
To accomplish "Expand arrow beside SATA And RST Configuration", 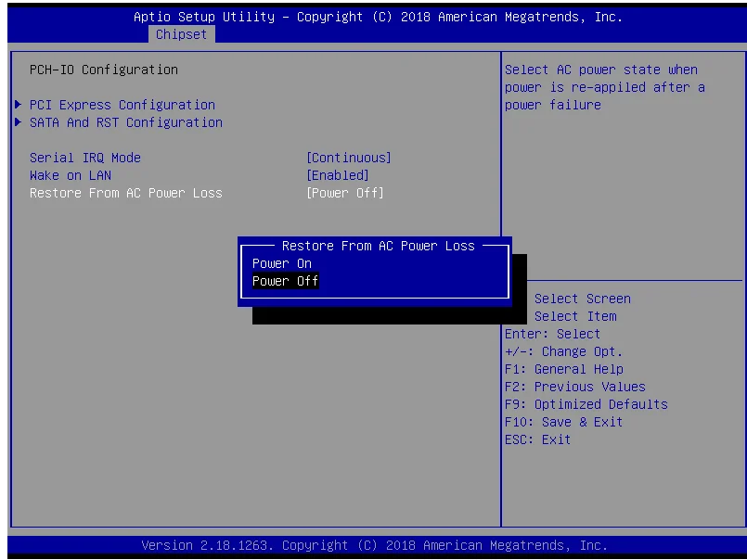I will (19, 121).
